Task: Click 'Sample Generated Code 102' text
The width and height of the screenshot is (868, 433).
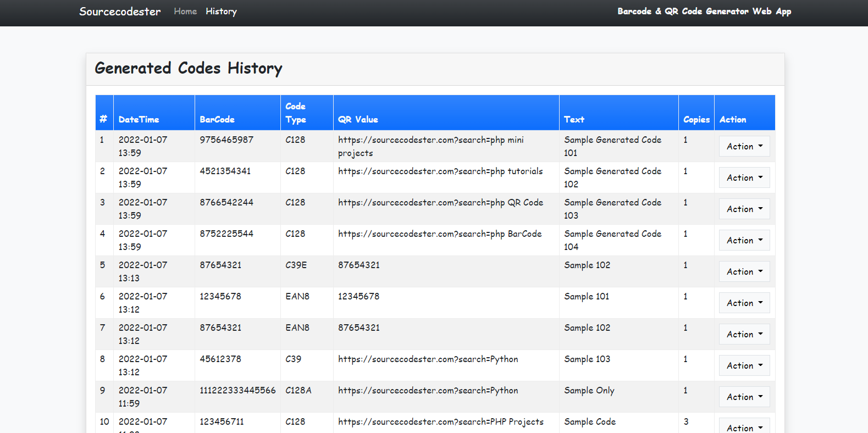Action: [x=612, y=178]
